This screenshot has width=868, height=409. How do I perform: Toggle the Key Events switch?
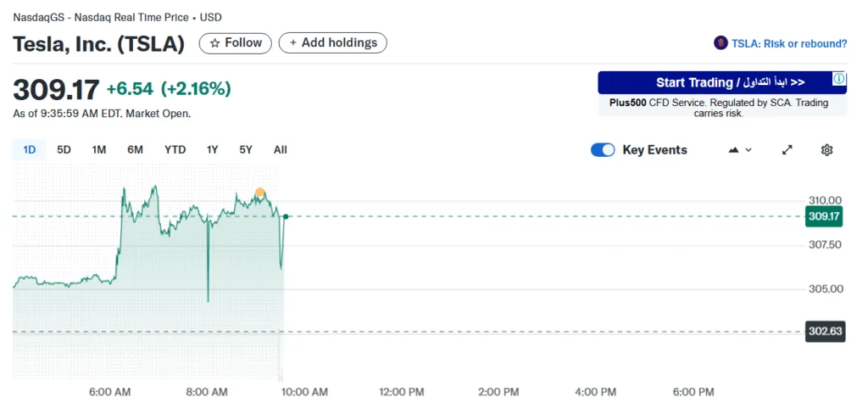click(x=603, y=149)
